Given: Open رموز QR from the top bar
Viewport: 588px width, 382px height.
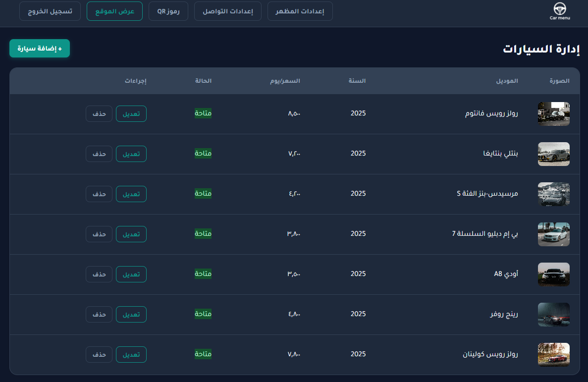Looking at the screenshot, I should [x=168, y=11].
